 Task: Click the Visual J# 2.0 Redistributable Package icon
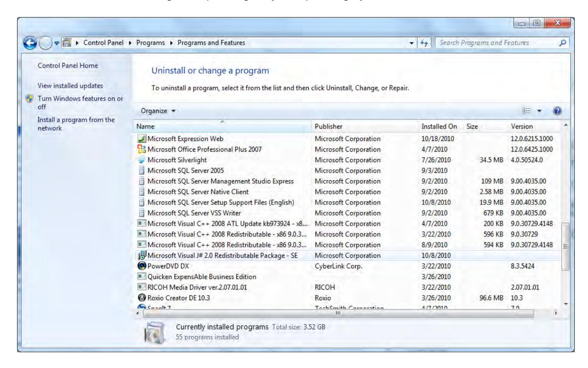tap(141, 255)
